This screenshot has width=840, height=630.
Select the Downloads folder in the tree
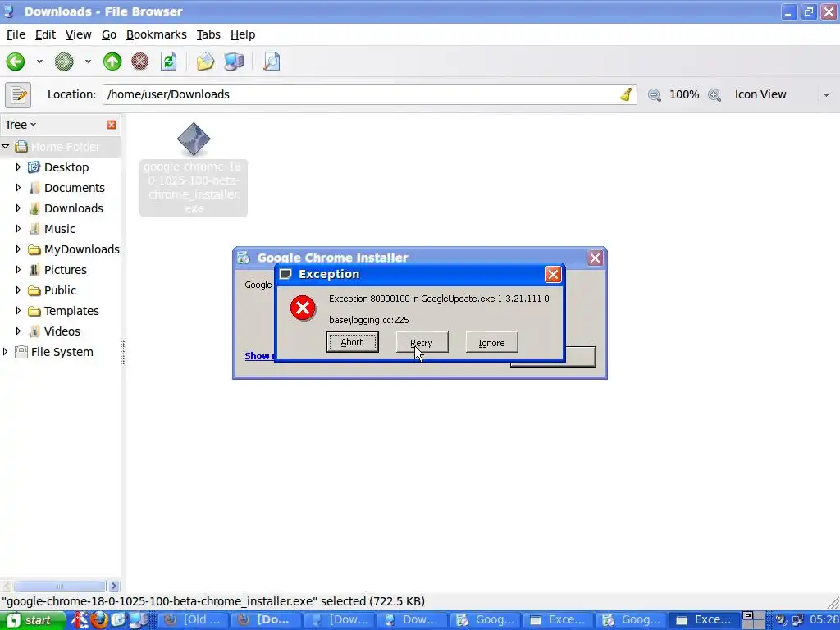coord(73,208)
